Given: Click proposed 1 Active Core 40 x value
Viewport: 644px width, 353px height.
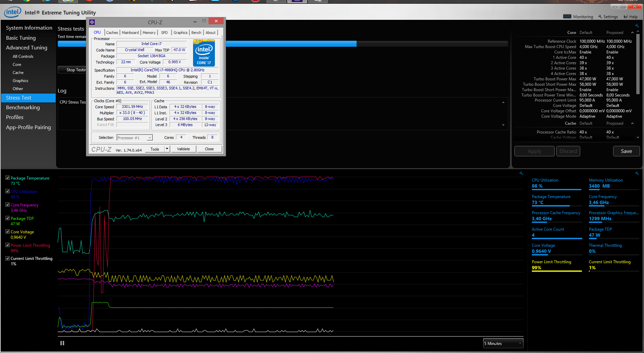Looking at the screenshot, I should coord(610,57).
